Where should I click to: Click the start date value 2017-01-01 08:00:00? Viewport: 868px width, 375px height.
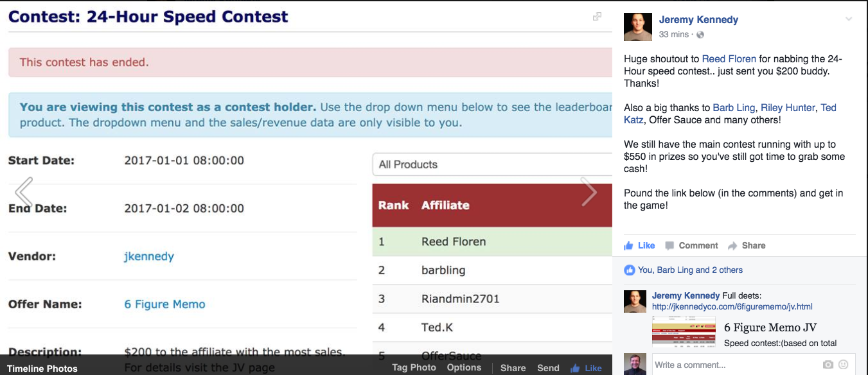pos(184,161)
